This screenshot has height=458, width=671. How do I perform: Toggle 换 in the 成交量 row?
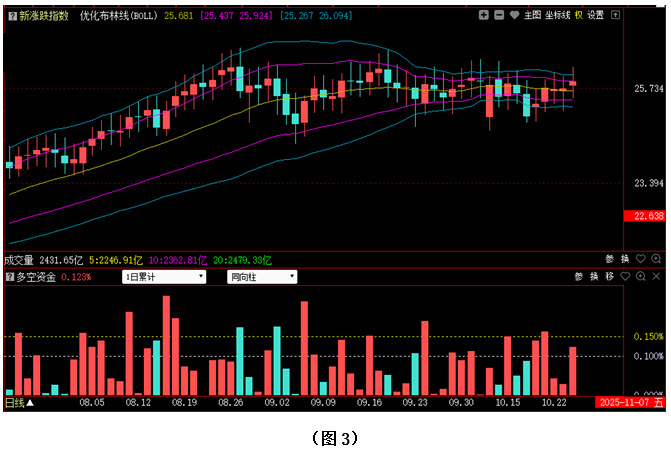tap(625, 259)
